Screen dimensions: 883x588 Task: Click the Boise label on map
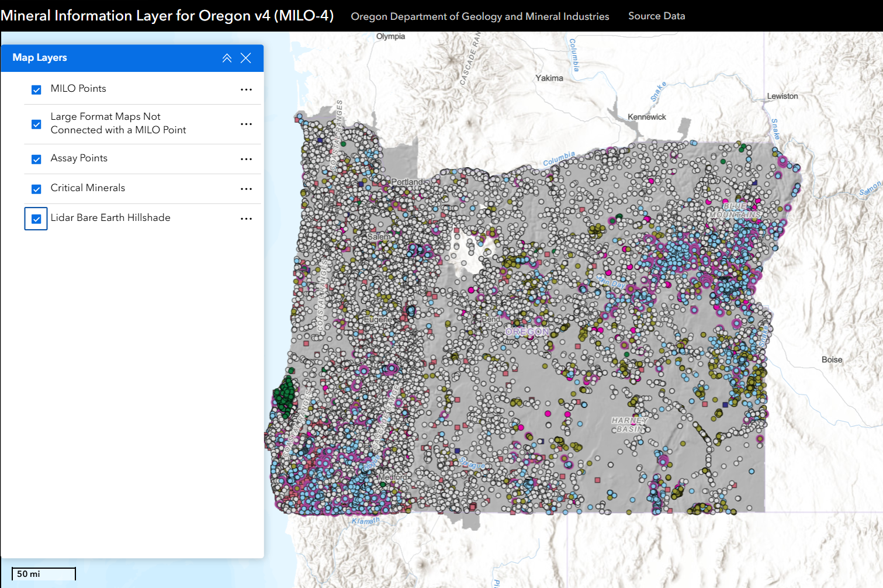point(832,359)
